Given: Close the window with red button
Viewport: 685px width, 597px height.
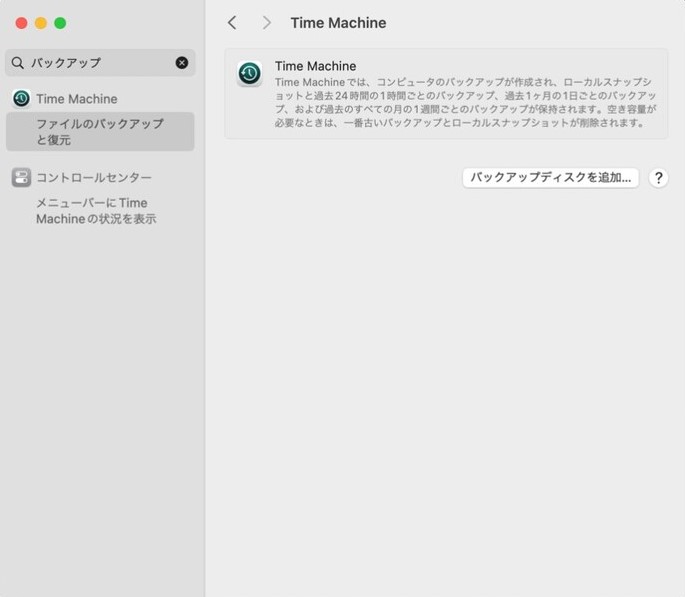Looking at the screenshot, I should [21, 23].
